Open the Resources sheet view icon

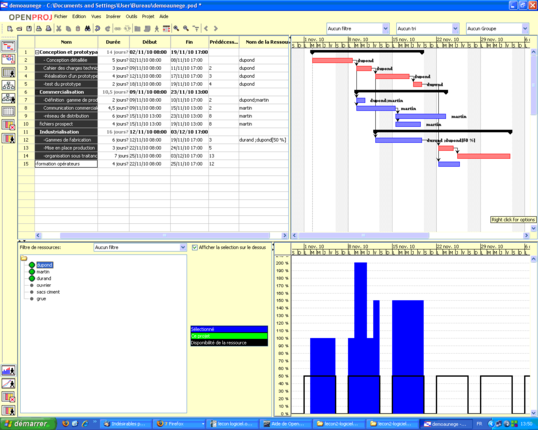(x=9, y=72)
